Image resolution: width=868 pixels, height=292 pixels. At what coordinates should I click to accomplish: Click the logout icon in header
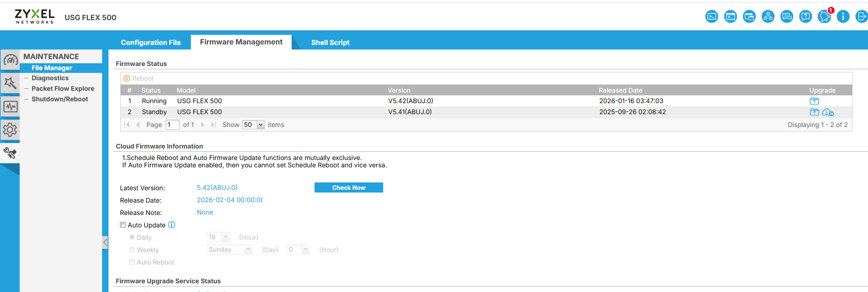click(861, 17)
